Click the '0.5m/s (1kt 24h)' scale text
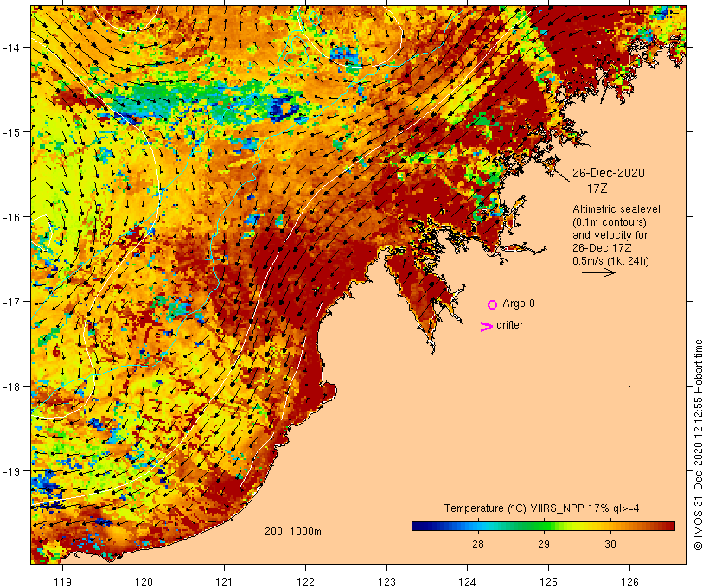 point(610,261)
